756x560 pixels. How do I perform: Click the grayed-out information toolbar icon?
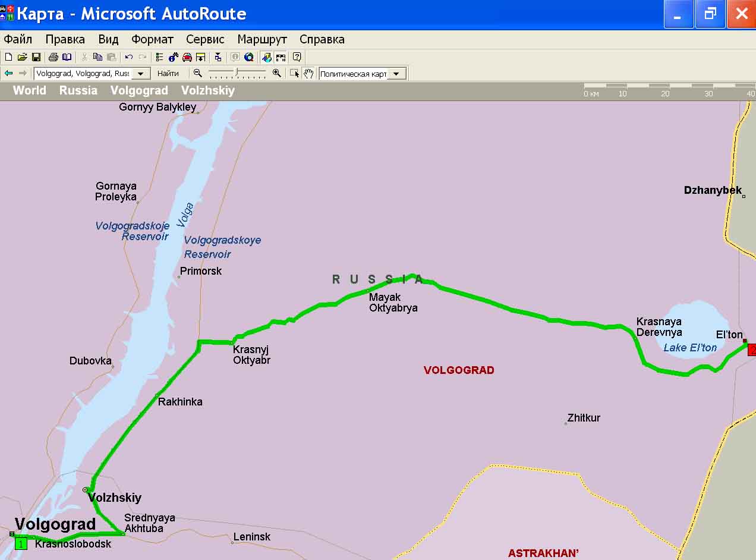point(235,57)
